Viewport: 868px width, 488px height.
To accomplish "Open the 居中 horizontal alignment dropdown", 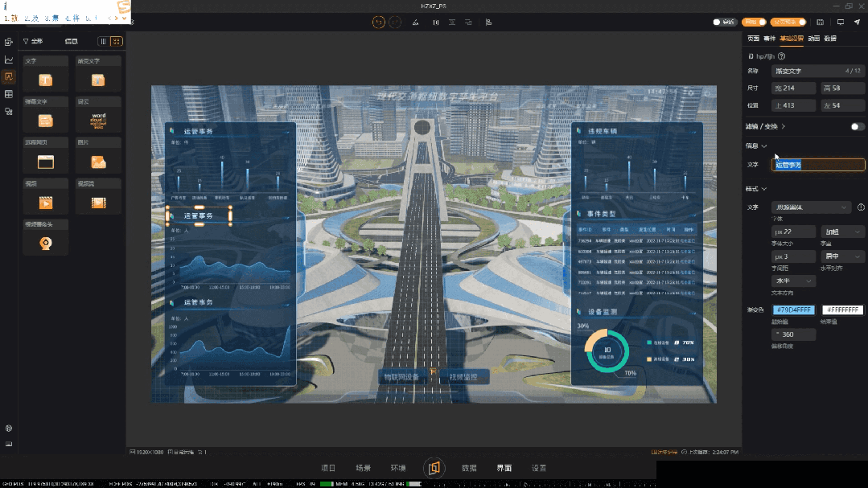I will coord(841,256).
